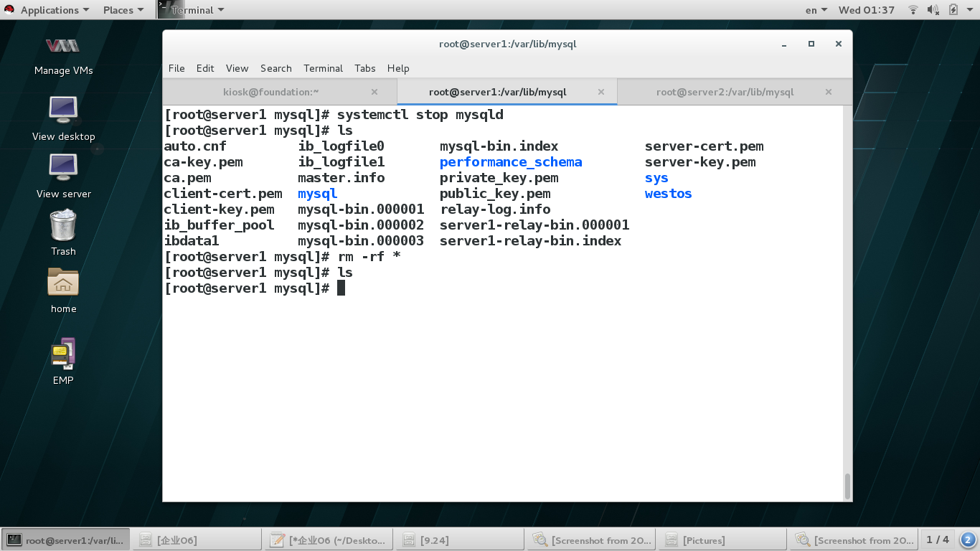This screenshot has width=980, height=551.
Task: Switch to the root@server1:/var/lib/mysql tab
Action: coord(507,92)
